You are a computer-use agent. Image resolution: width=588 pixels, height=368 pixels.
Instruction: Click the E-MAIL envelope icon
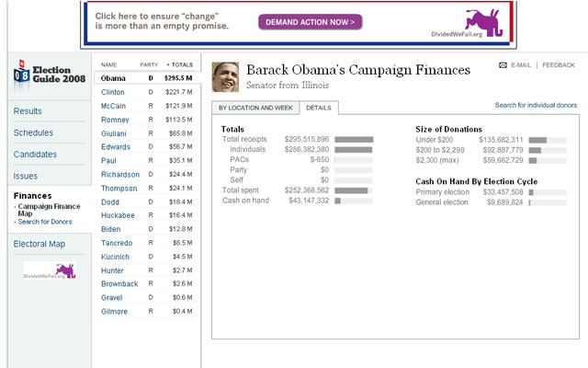click(503, 65)
